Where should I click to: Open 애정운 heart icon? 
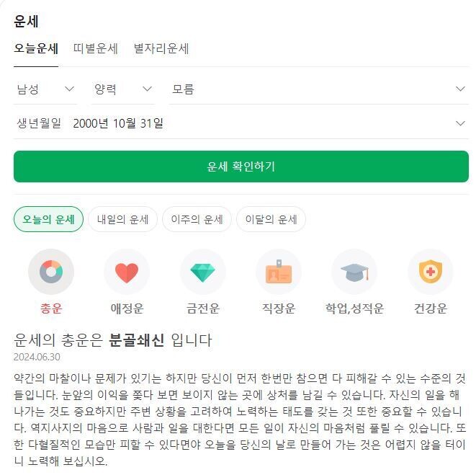pos(127,272)
